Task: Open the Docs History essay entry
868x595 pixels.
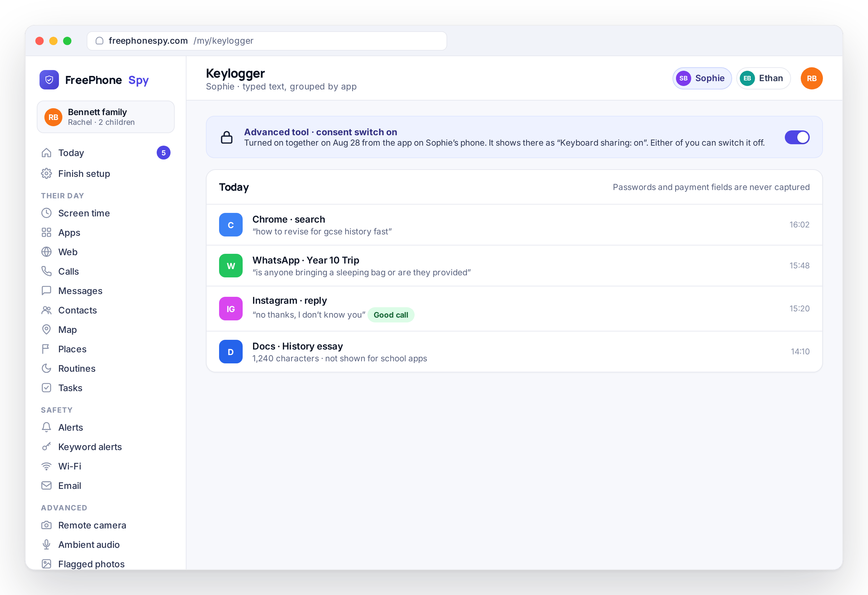Action: click(514, 352)
